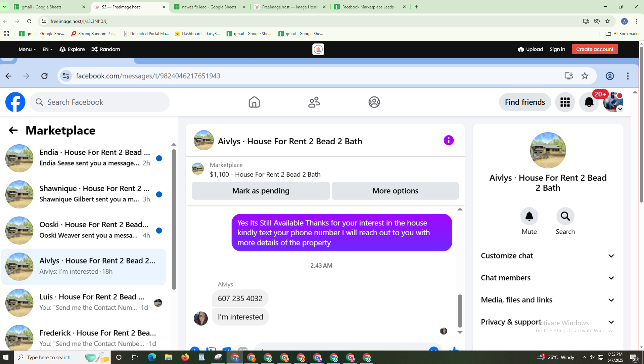Viewport: 644px width, 364px height.
Task: View site information icon in address bar
Action: click(43, 21)
